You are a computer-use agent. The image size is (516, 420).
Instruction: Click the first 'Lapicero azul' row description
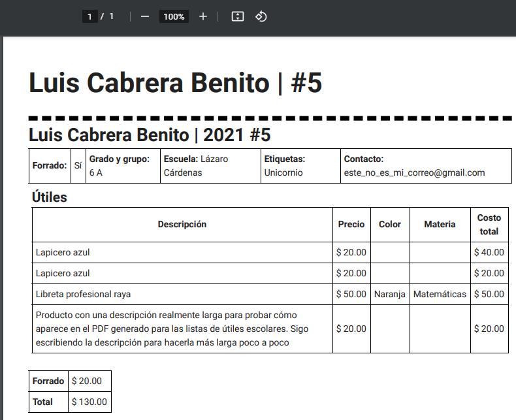pos(63,253)
